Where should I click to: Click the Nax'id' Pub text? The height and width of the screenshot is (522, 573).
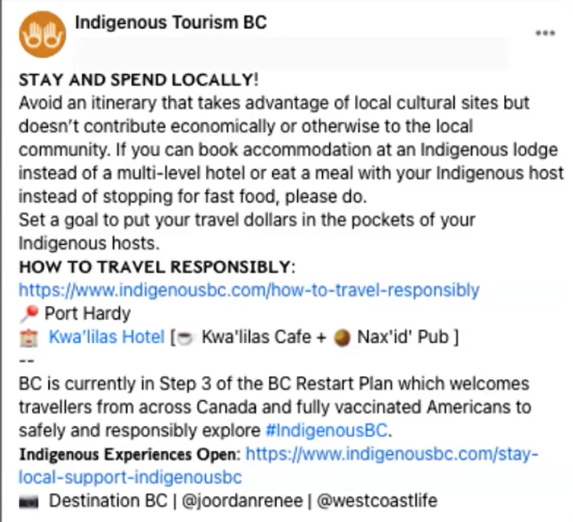tap(403, 337)
